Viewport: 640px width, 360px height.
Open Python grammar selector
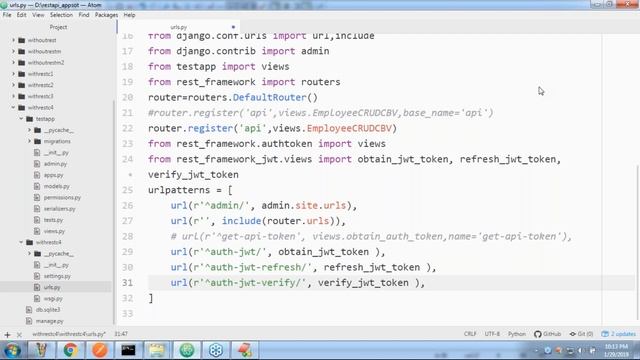(x=517, y=334)
